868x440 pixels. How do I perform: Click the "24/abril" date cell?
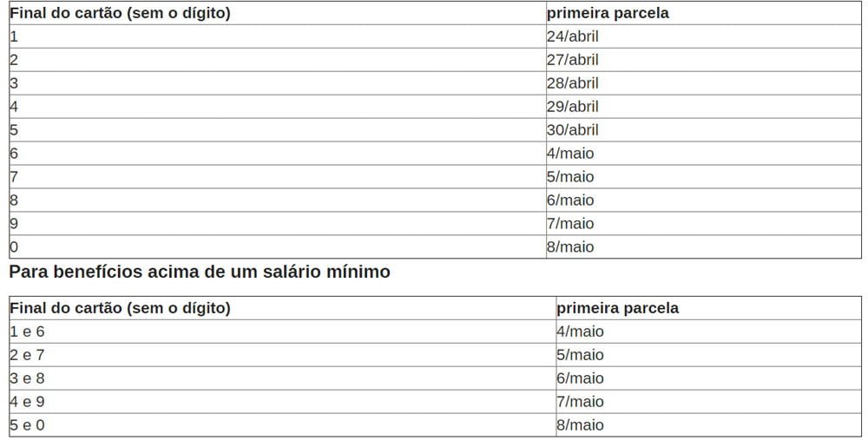tap(573, 36)
